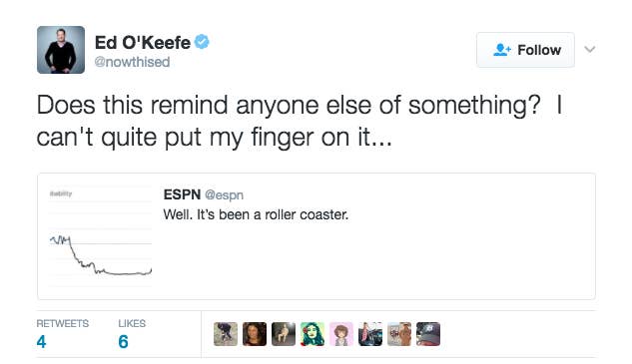Click the add-person icon inside Follow
632x364 pixels.
502,50
